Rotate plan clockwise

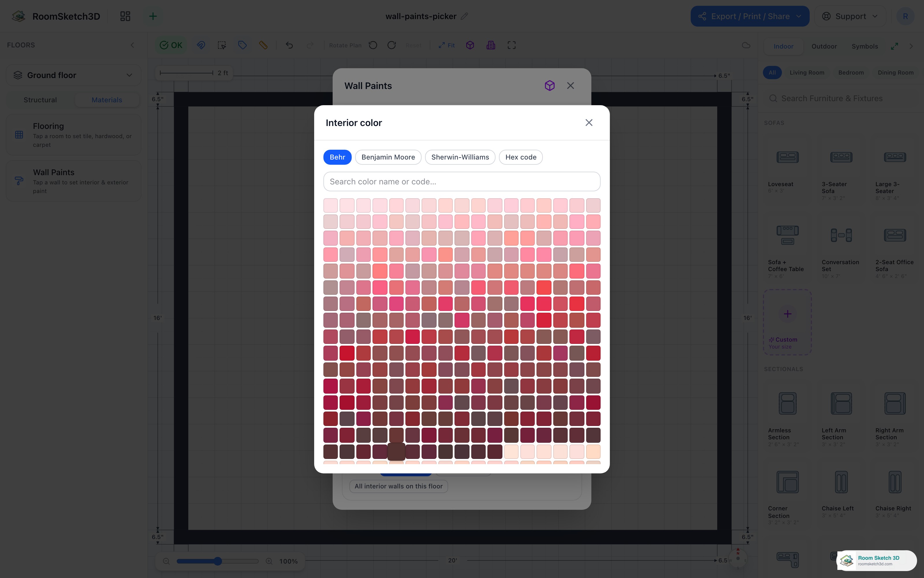pos(391,45)
